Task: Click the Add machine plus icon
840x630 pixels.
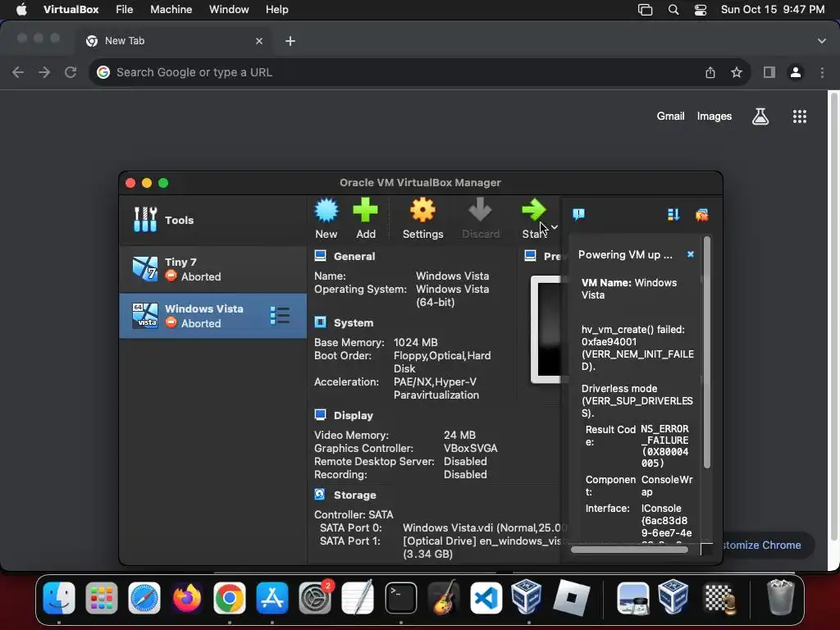Action: 365,210
